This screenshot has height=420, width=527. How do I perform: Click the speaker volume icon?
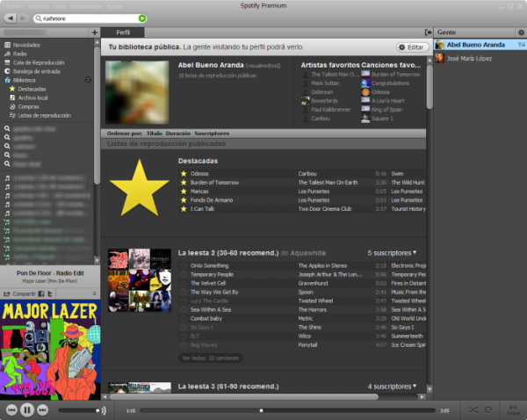tap(103, 410)
